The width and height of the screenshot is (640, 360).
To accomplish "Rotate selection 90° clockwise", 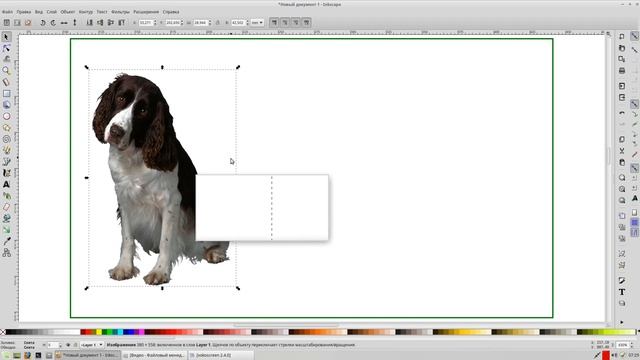I will click(53, 22).
